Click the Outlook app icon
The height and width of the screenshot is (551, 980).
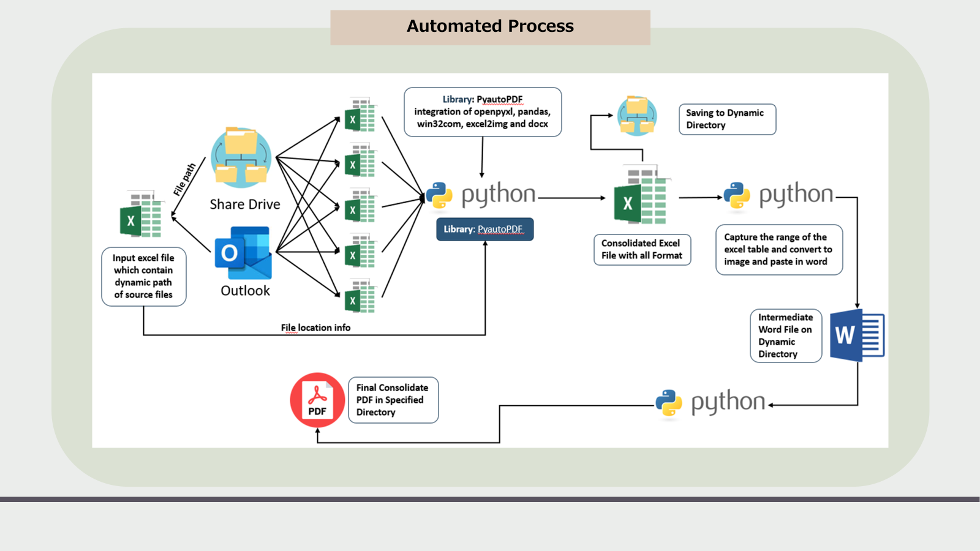pos(243,253)
